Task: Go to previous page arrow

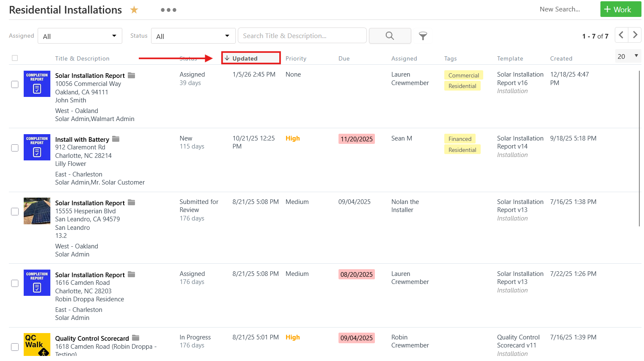Action: (621, 35)
